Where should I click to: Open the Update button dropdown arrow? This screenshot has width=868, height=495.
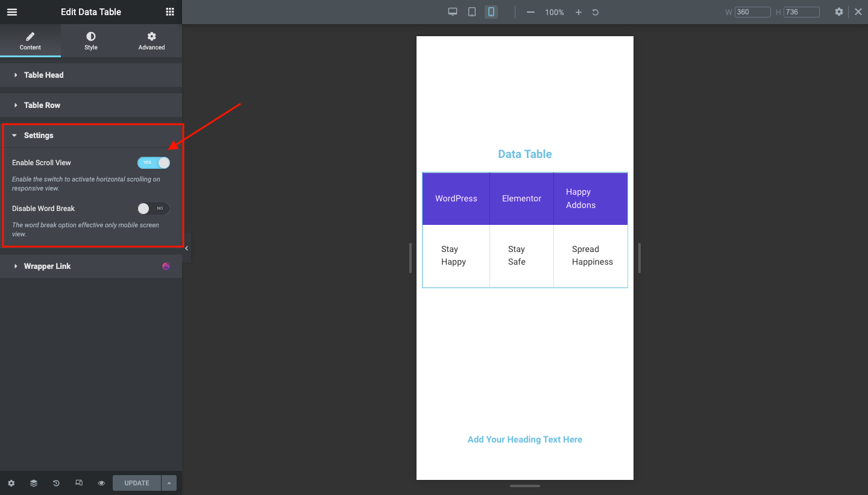tap(169, 482)
